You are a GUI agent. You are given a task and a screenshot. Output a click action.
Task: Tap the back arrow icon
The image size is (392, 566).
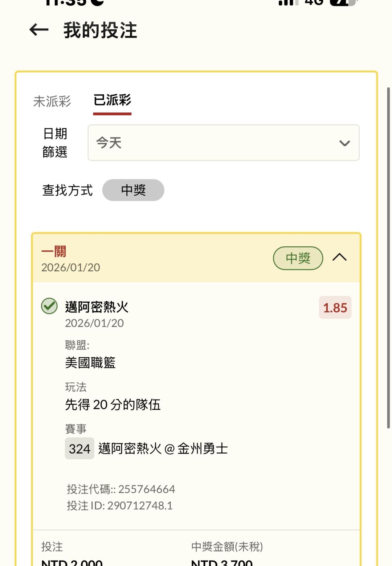coord(39,30)
